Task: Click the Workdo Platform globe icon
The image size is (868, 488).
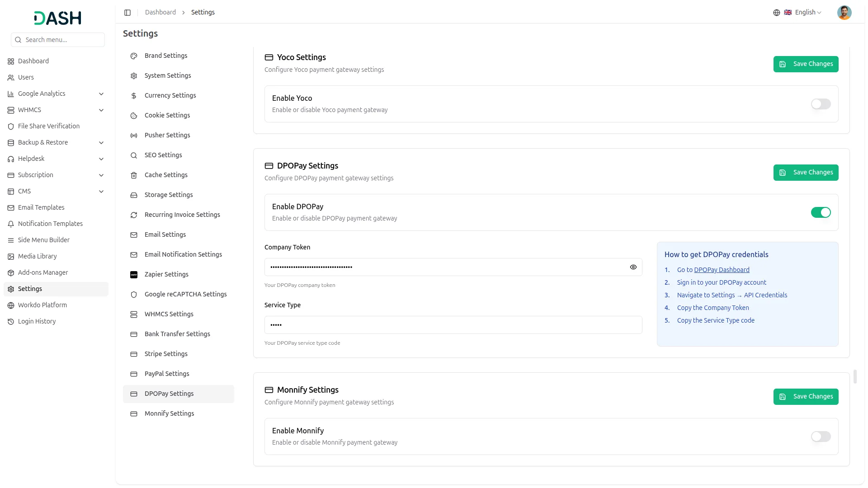Action: tap(11, 305)
